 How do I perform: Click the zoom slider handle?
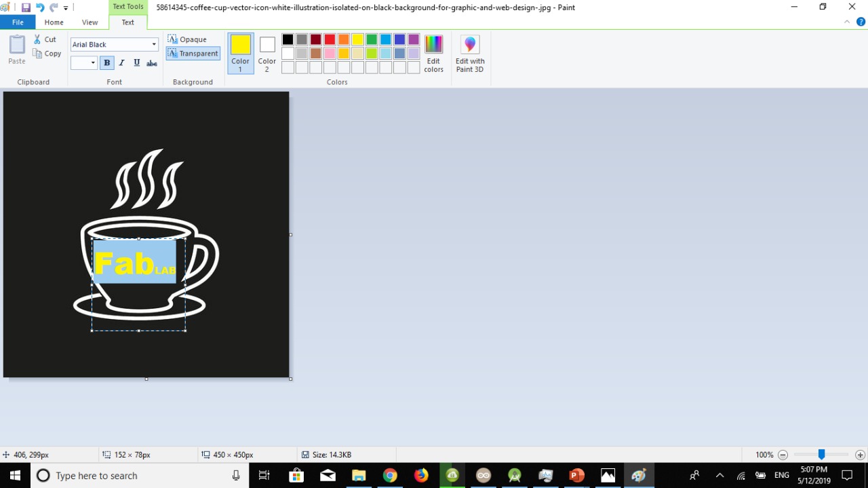point(821,455)
